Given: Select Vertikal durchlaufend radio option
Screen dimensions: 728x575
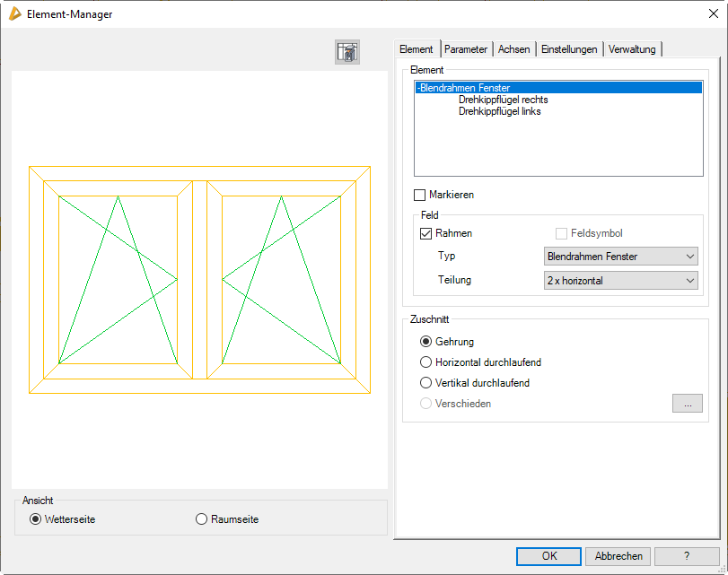Looking at the screenshot, I should click(426, 383).
